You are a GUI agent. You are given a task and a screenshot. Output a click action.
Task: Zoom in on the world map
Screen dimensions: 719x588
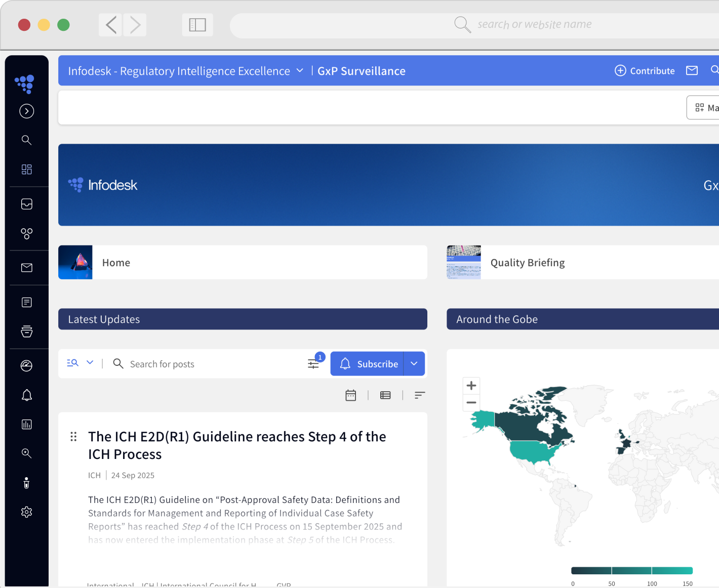pos(471,386)
